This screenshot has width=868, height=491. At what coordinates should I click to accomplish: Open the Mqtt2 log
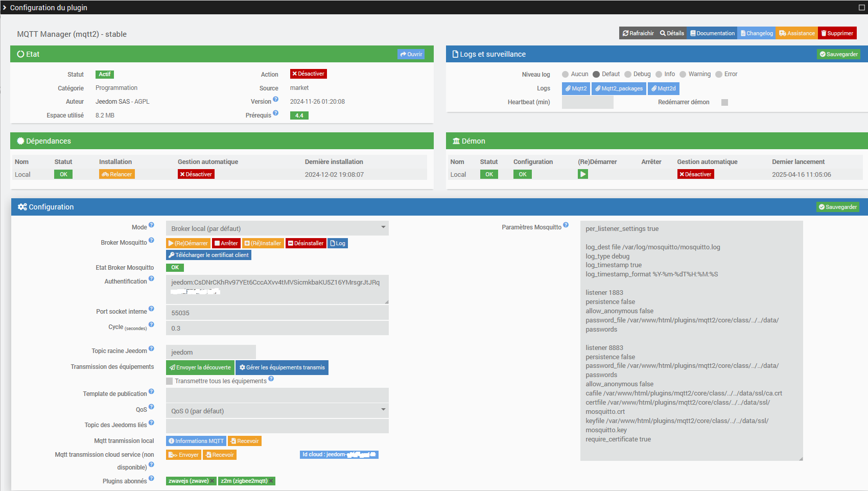(x=576, y=88)
